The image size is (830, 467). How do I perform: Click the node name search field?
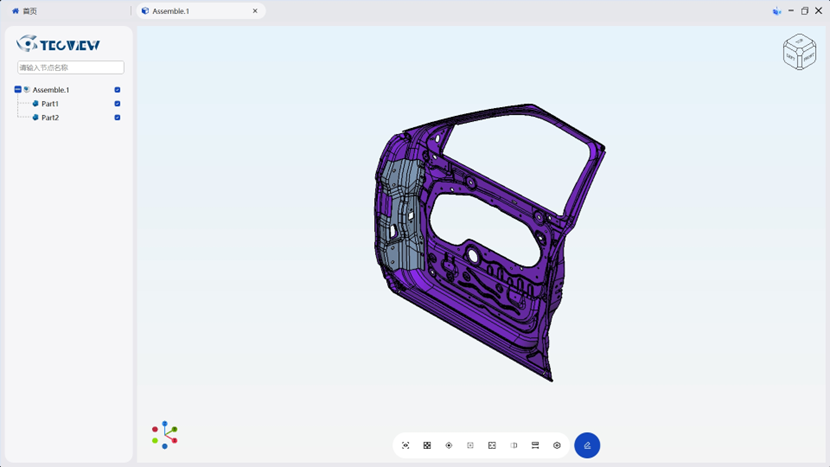coord(70,68)
